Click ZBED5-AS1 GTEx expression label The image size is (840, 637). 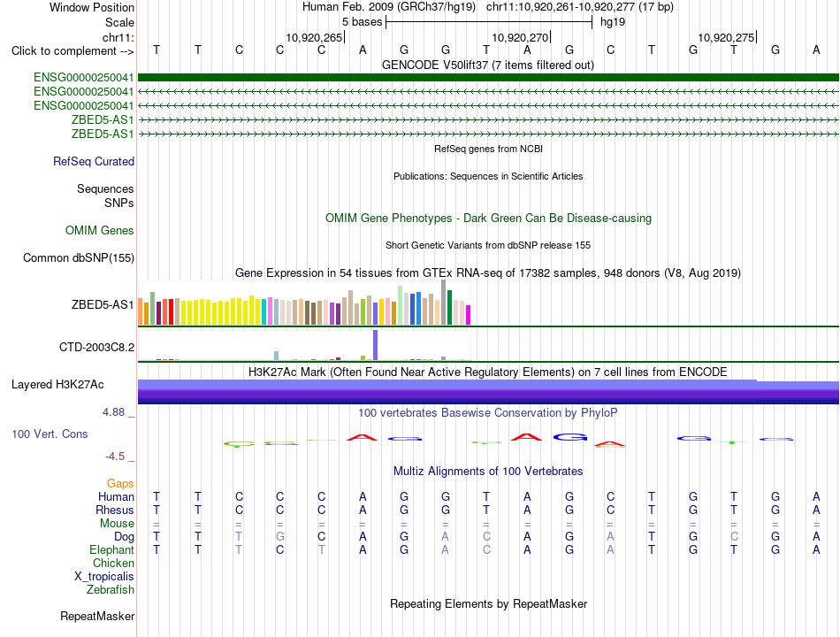click(x=103, y=304)
